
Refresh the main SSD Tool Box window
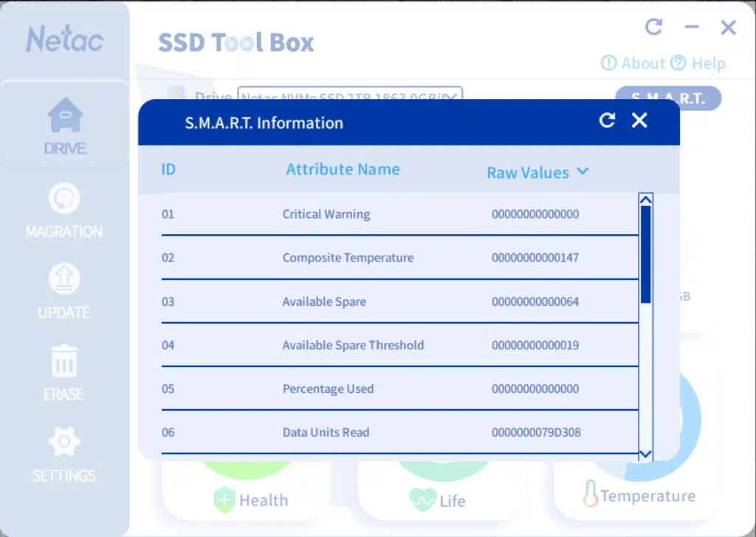click(x=654, y=27)
